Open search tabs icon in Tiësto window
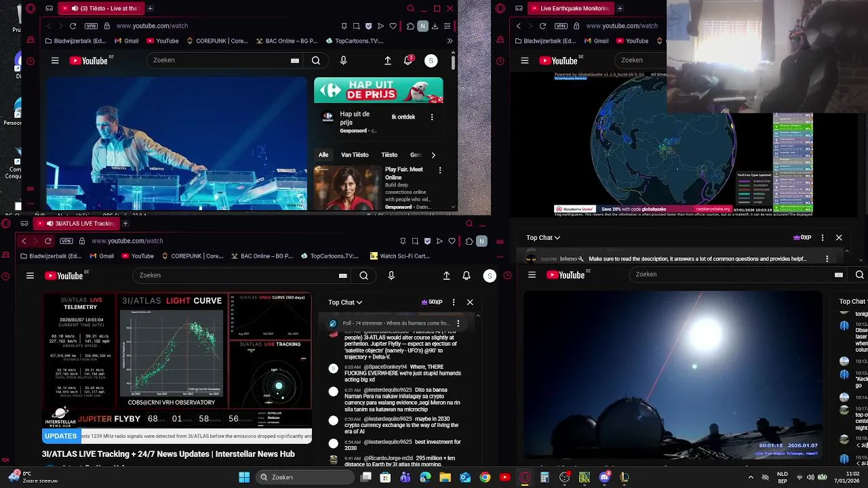This screenshot has height=488, width=868. click(410, 9)
